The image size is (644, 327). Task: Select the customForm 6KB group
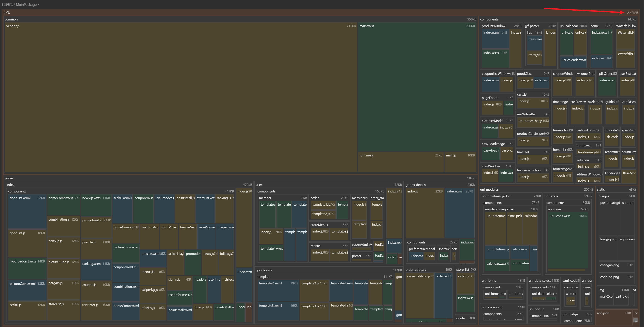pos(589,130)
